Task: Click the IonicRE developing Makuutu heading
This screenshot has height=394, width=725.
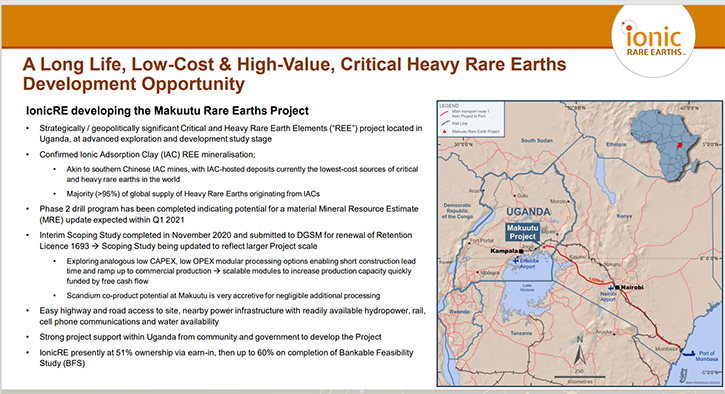Action: tap(167, 111)
